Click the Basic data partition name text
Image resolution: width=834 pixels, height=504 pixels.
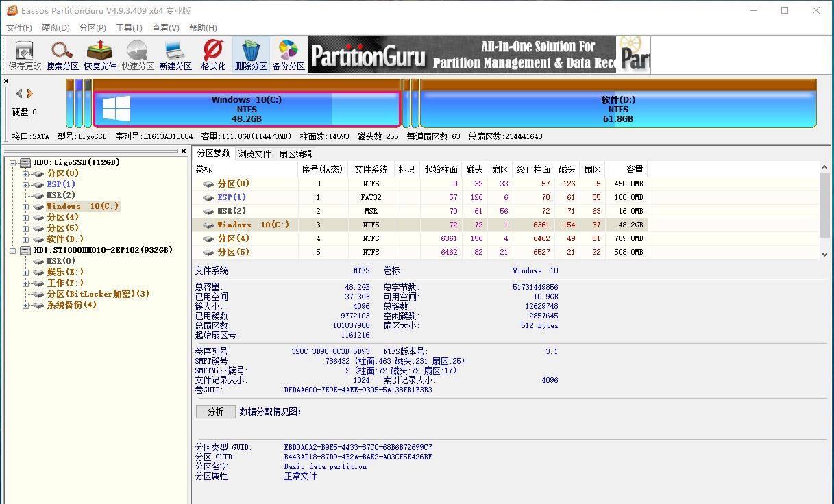tap(326, 466)
